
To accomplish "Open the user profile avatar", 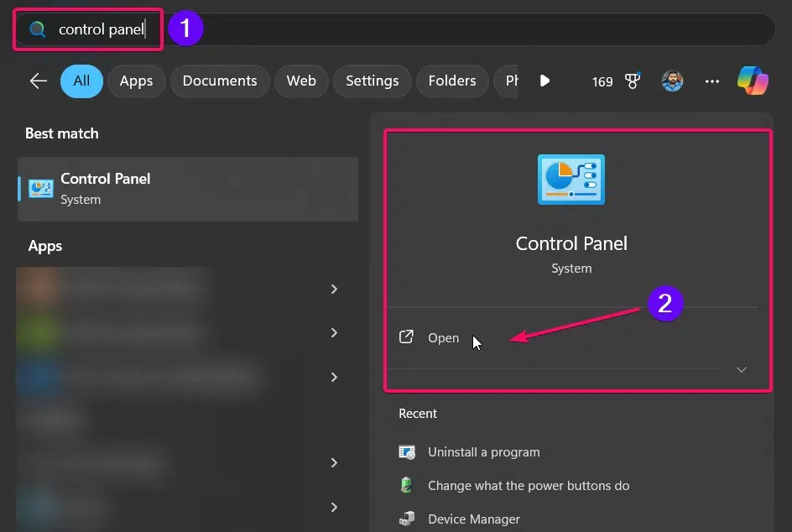I will click(672, 81).
